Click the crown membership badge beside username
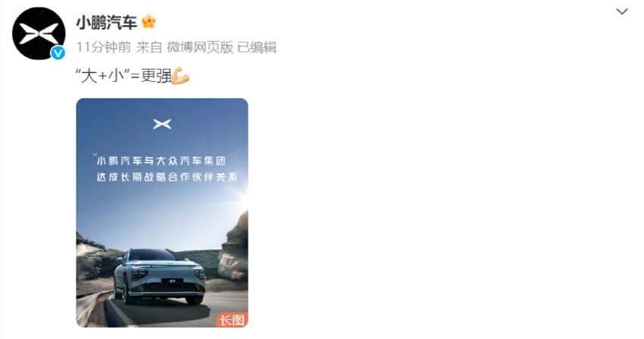 click(x=148, y=22)
